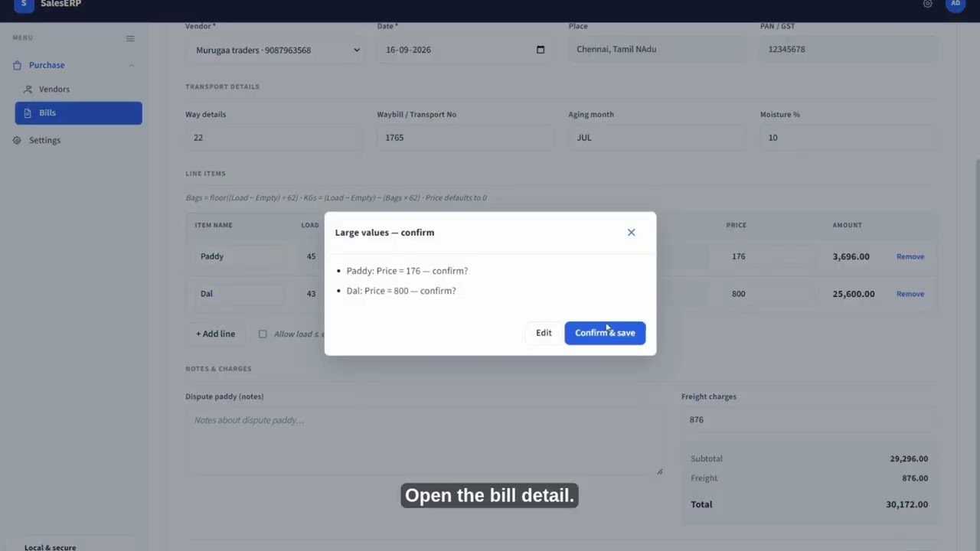Click the Add line button
Viewport: 980px width, 551px height.
click(216, 334)
